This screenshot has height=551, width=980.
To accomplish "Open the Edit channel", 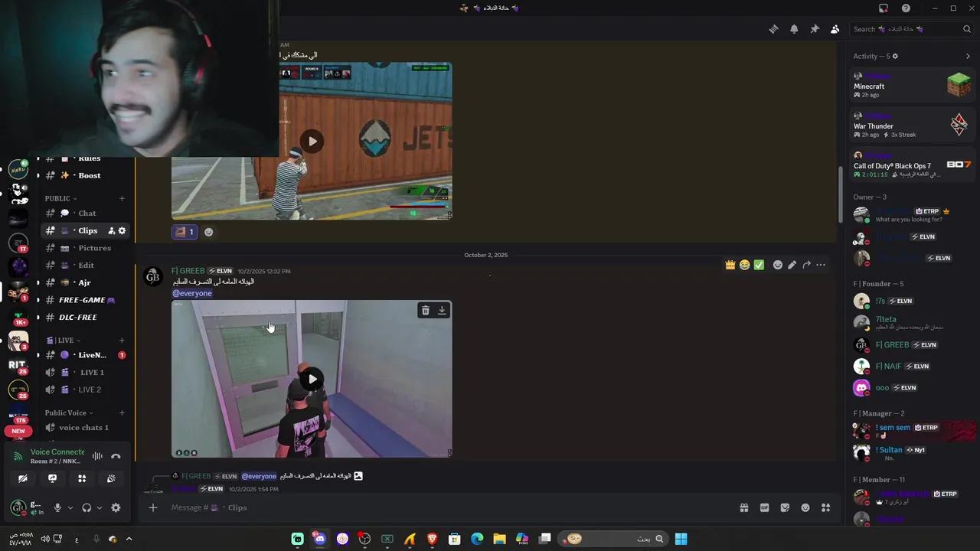I will 85,265.
